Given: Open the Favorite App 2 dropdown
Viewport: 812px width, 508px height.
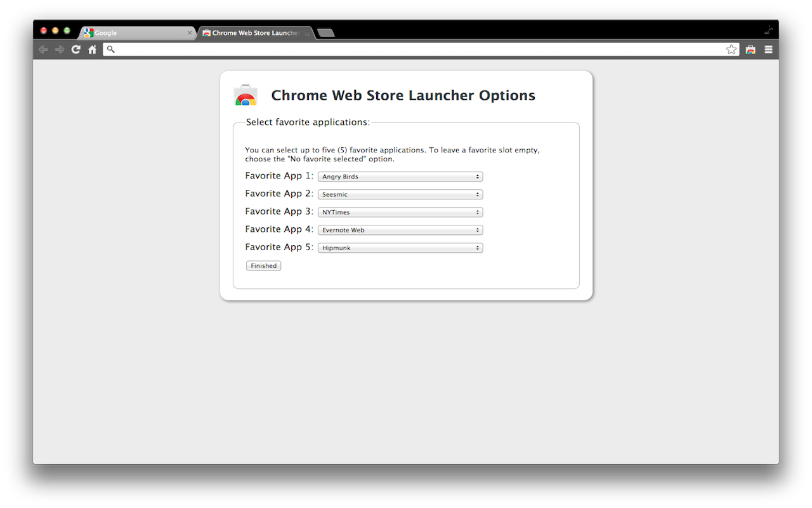Looking at the screenshot, I should pyautogui.click(x=400, y=194).
